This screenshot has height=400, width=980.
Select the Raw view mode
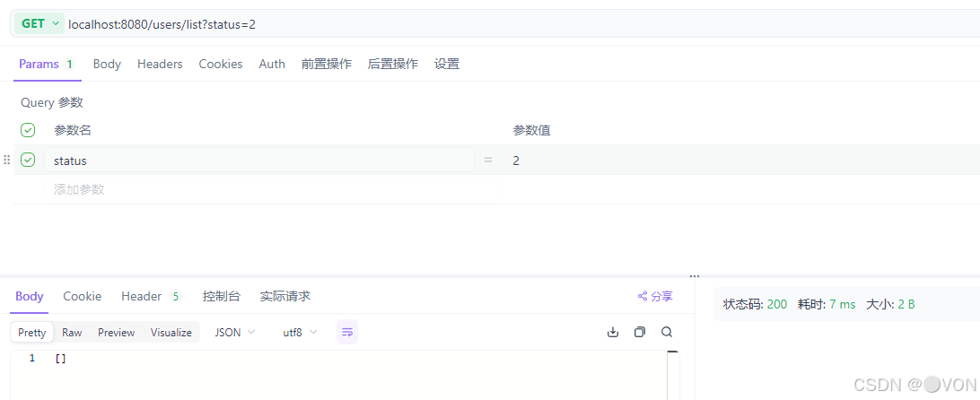(x=72, y=333)
